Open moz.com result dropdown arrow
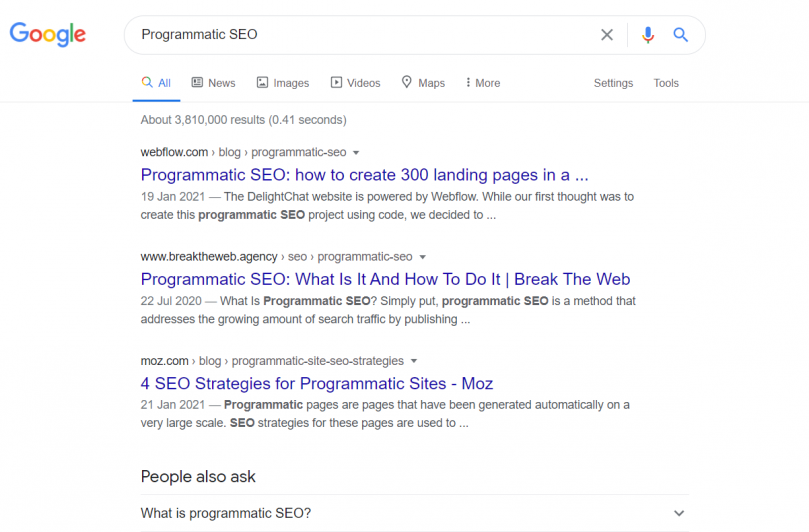Screen dimensions: 809x532 [414, 361]
